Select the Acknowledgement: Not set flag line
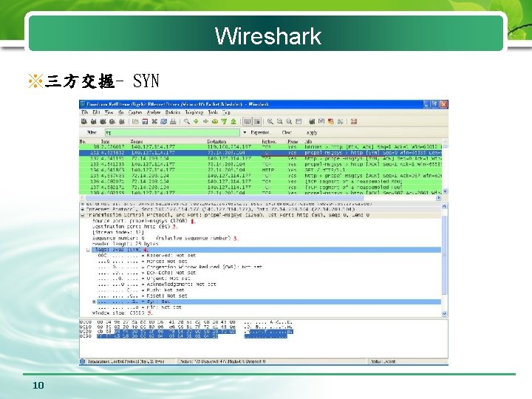 [157, 284]
